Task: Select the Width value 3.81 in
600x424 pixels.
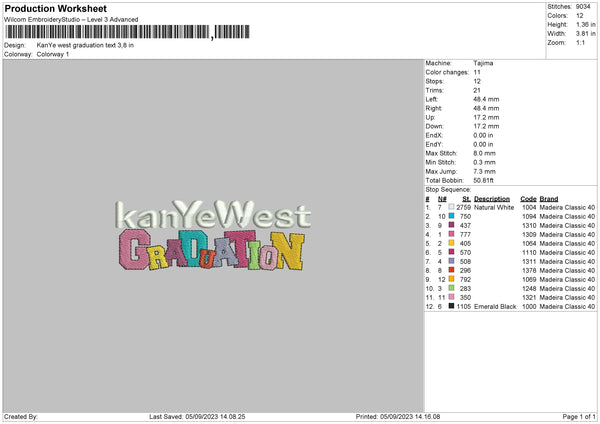Action: (x=585, y=34)
